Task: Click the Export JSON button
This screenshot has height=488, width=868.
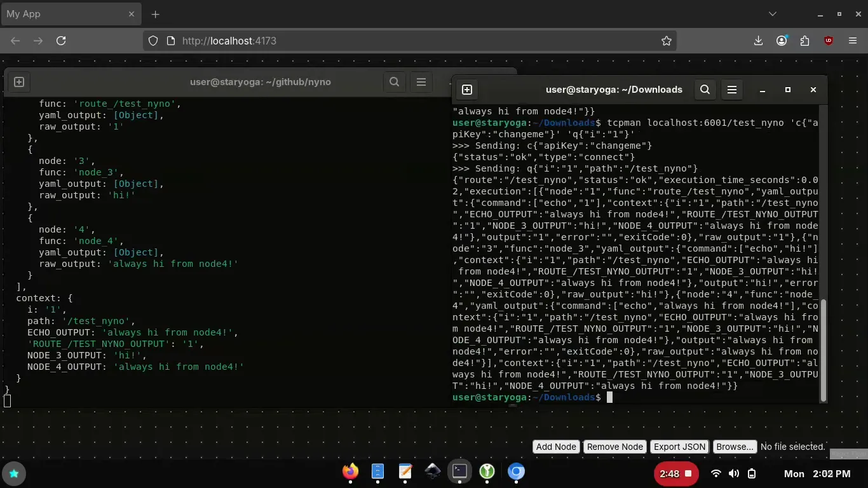Action: click(x=679, y=447)
